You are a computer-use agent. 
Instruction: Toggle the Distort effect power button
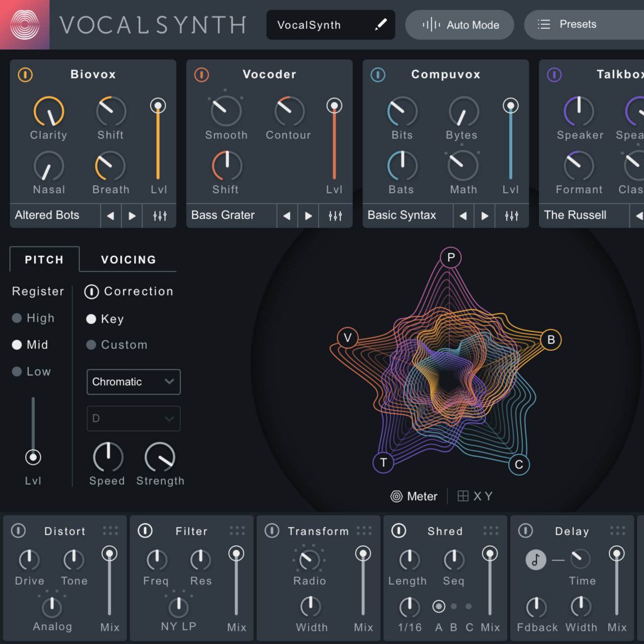(18, 531)
